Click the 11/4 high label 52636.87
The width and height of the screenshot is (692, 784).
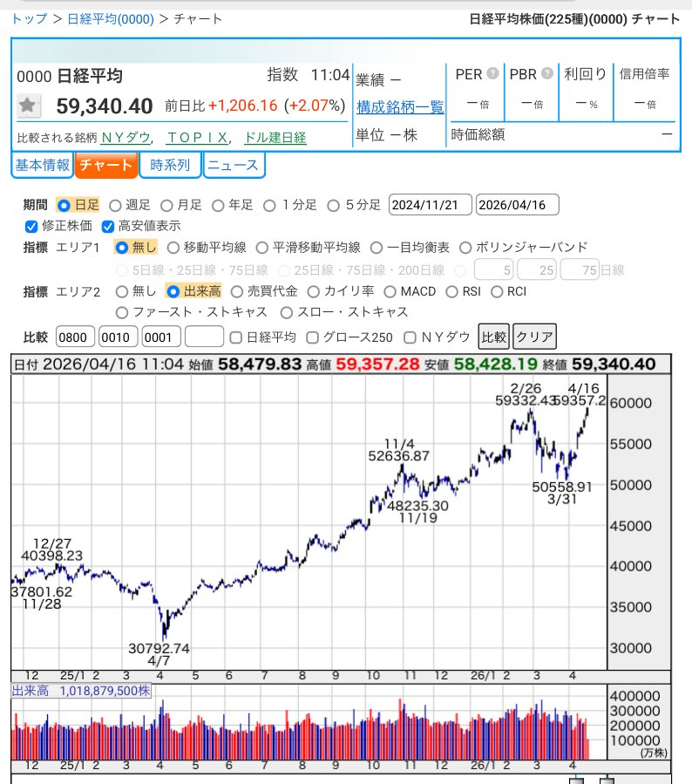pos(398,456)
